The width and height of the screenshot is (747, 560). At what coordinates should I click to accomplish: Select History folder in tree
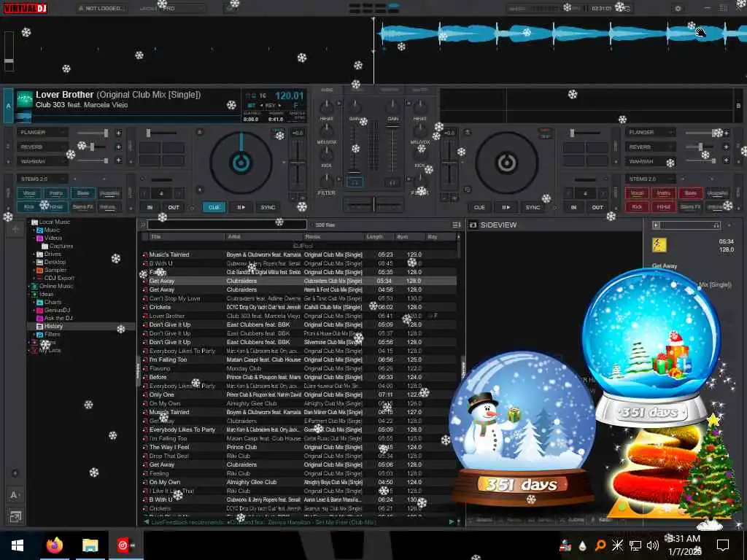coord(53,326)
